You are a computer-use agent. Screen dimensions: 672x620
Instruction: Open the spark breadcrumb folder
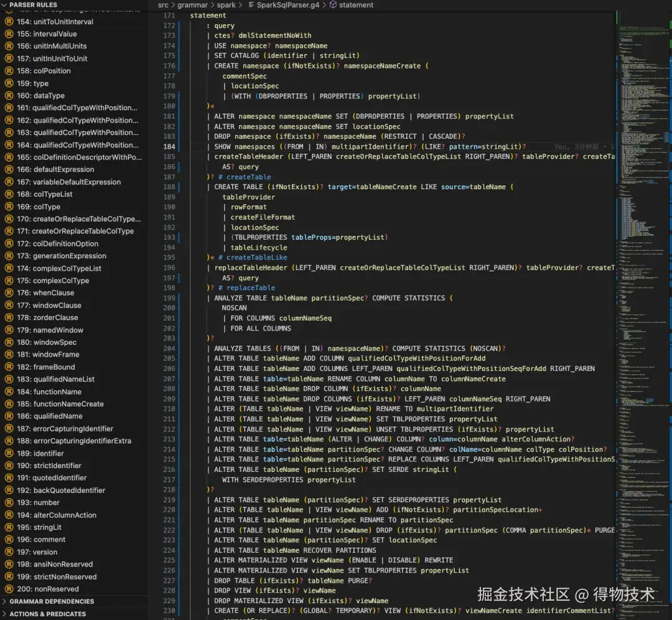pos(226,5)
